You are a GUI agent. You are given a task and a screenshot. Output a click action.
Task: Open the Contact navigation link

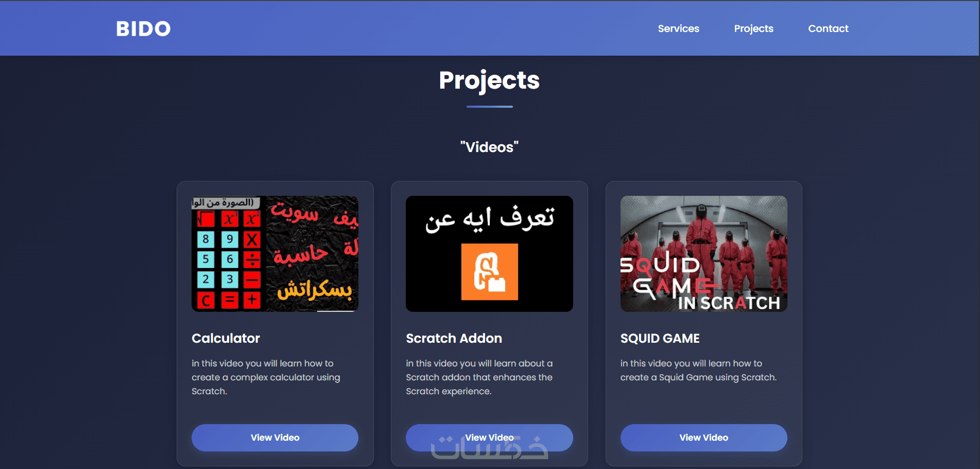tap(828, 29)
